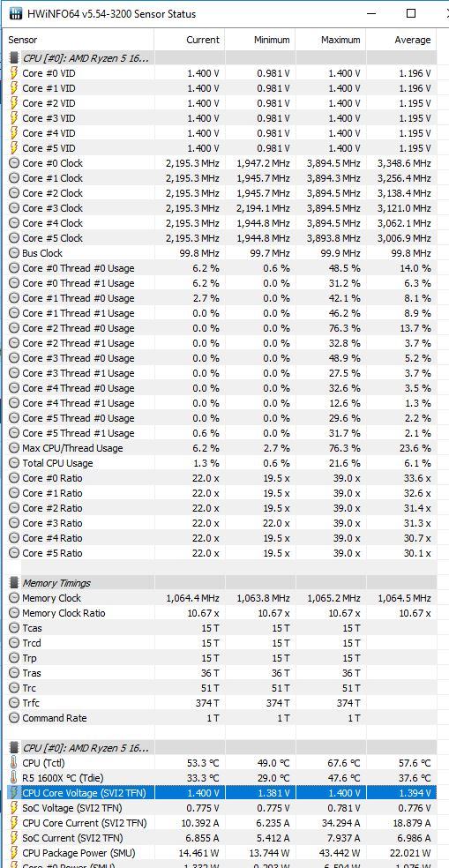This screenshot has width=449, height=868.
Task: Select the highlighted CPU Core Voltage (SVI2 TFN) row
Action: pos(221,793)
